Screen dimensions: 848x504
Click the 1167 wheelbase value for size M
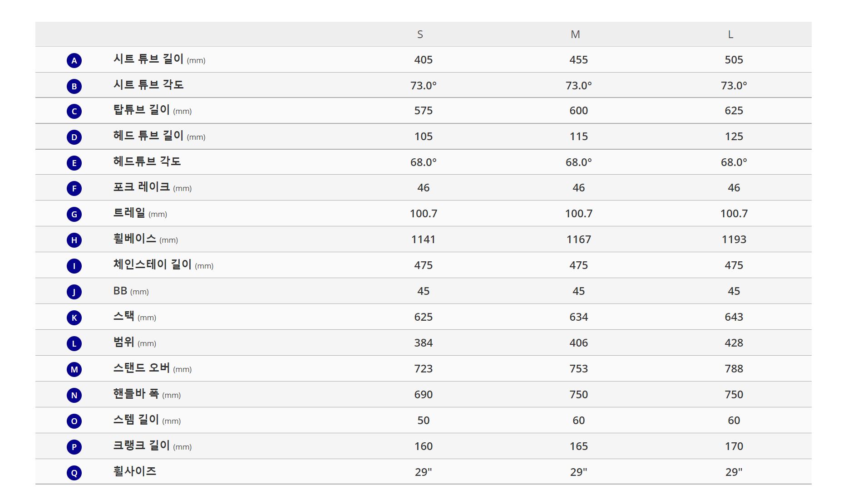click(579, 240)
